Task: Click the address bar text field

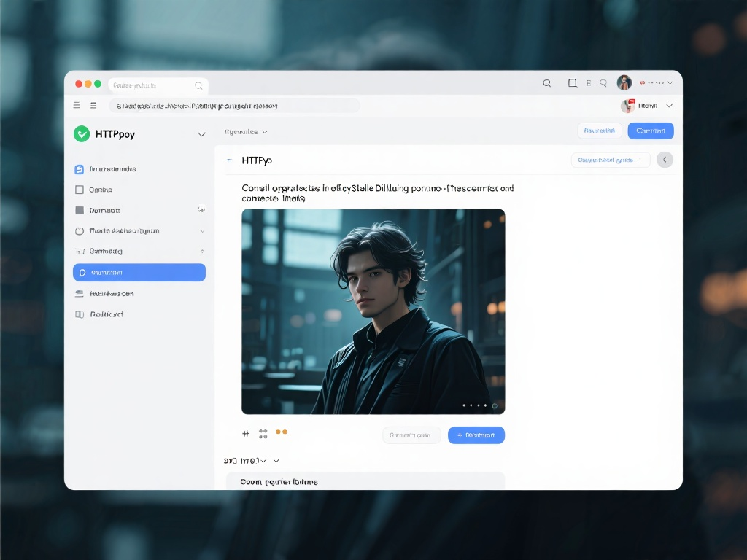Action: pyautogui.click(x=234, y=106)
